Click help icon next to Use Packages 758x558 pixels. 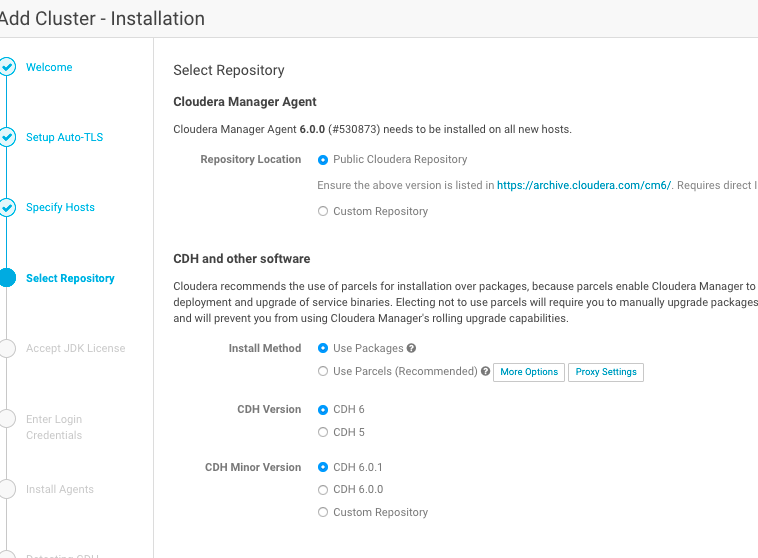(411, 349)
